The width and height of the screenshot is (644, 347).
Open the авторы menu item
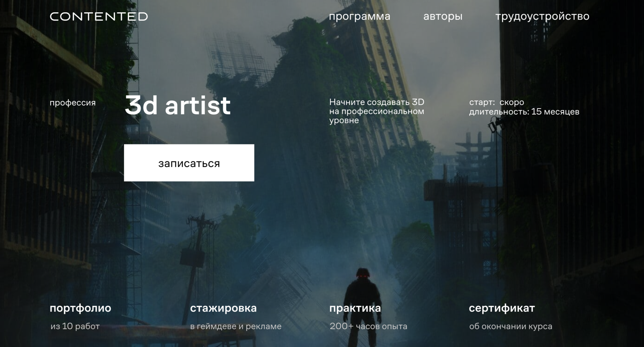[443, 16]
